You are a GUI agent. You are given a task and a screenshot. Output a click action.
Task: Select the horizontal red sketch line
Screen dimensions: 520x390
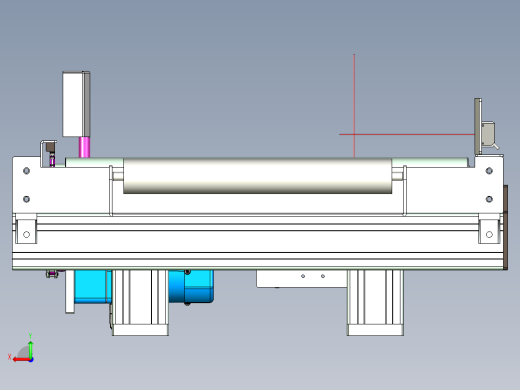click(x=407, y=135)
